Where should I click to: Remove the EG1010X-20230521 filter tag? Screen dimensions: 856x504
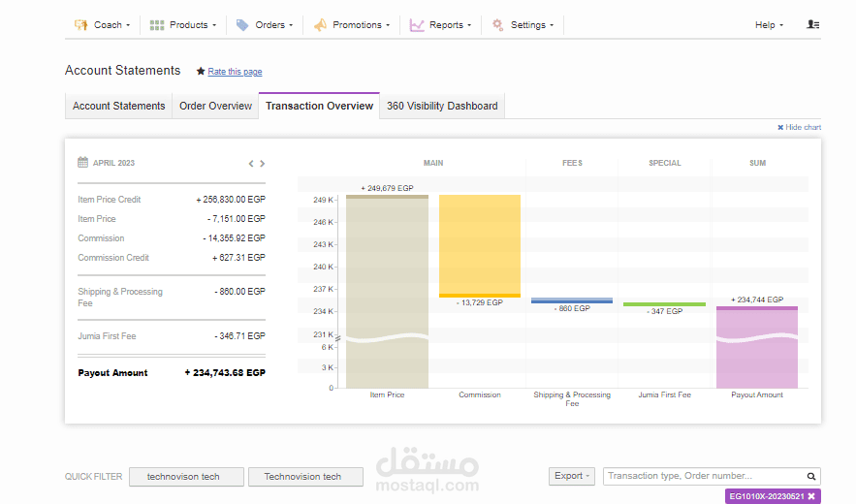tap(811, 496)
